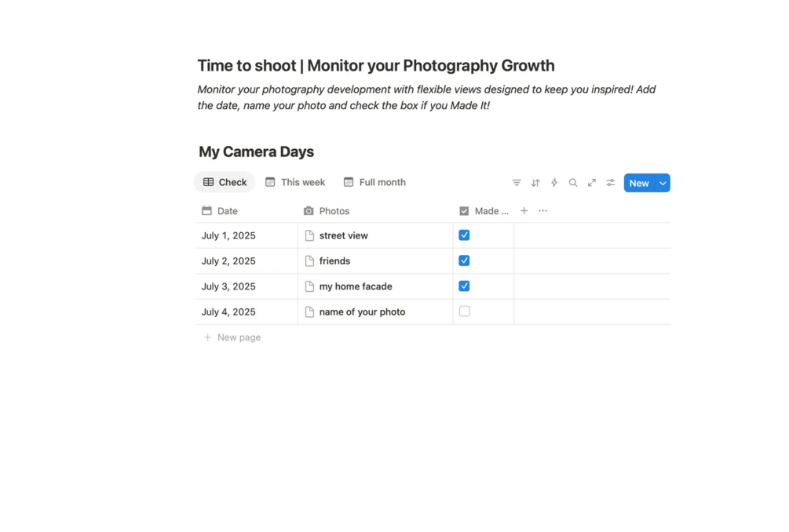Viewport: 789px width, 532px height.
Task: Uncheck the street view checkbox
Action: click(464, 235)
